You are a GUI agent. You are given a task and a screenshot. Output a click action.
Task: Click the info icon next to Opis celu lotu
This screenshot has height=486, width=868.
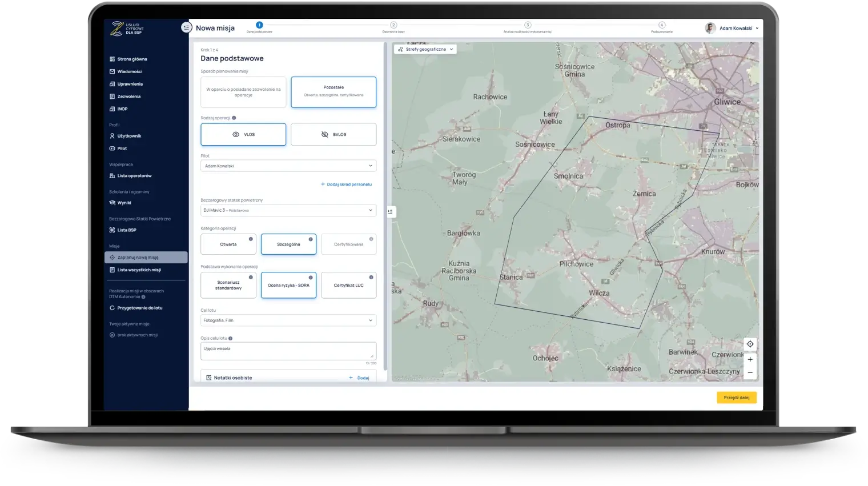tap(231, 339)
